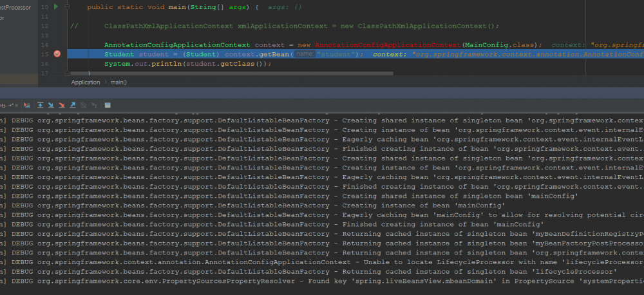Click the inline 'context:' debug value on line 15

(x=509, y=54)
